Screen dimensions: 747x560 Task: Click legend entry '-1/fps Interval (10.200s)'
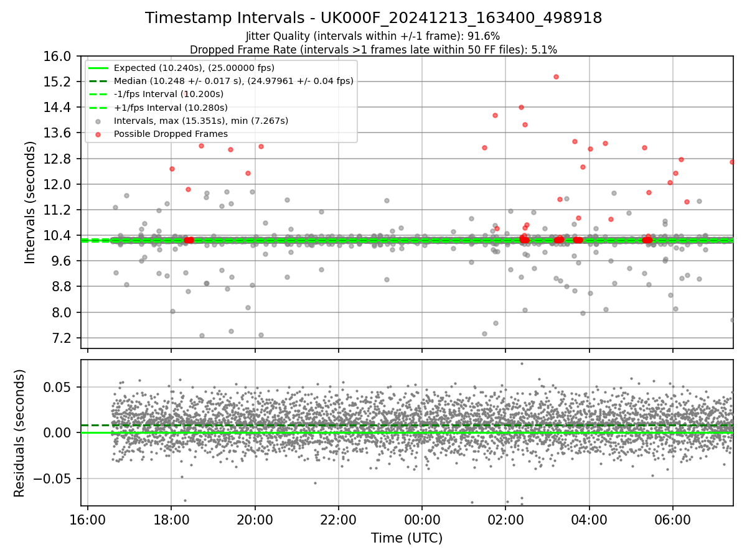(x=169, y=94)
